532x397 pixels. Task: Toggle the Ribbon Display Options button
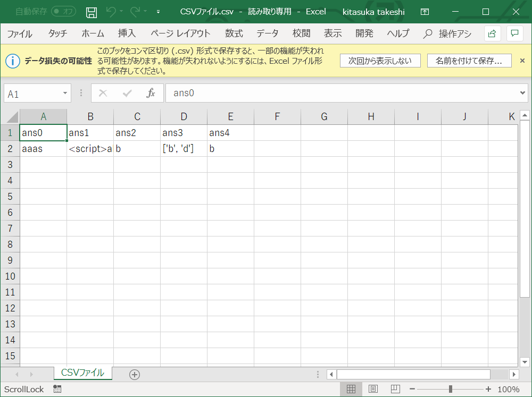pyautogui.click(x=425, y=12)
